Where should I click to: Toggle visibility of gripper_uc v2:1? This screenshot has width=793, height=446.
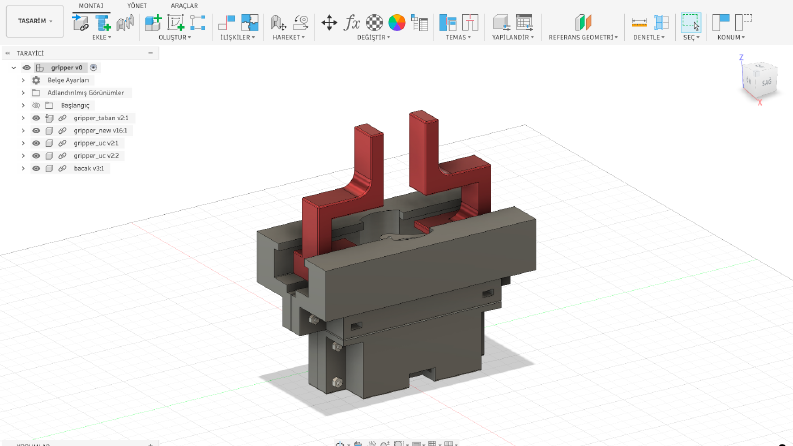pyautogui.click(x=36, y=143)
